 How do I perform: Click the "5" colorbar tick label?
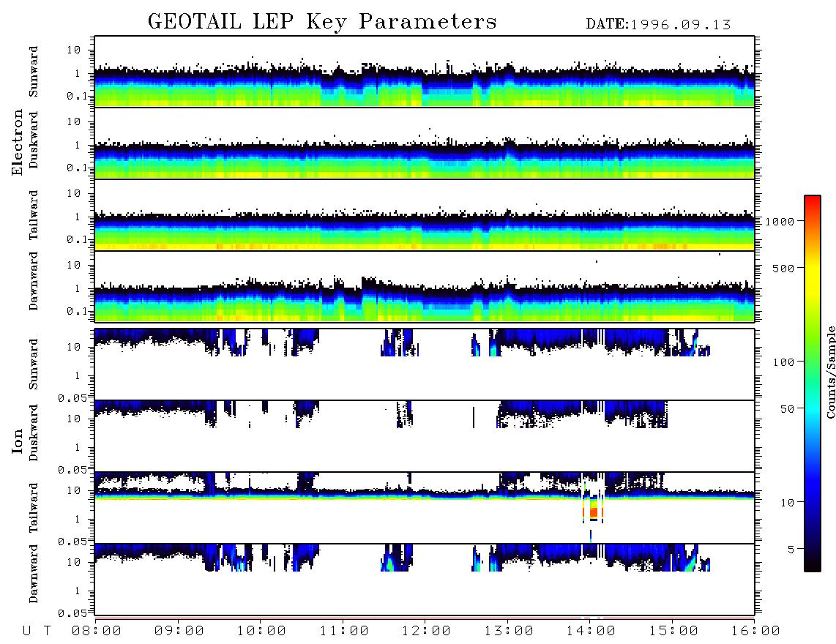click(791, 550)
